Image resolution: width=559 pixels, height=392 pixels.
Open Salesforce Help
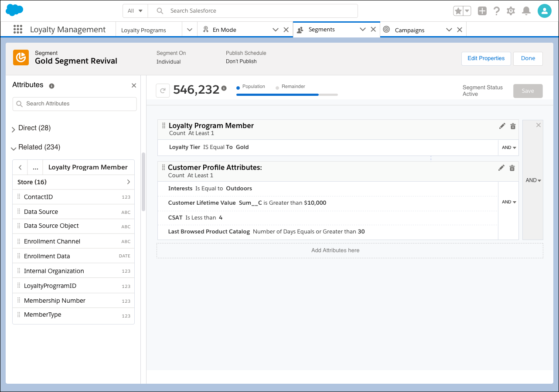point(496,10)
